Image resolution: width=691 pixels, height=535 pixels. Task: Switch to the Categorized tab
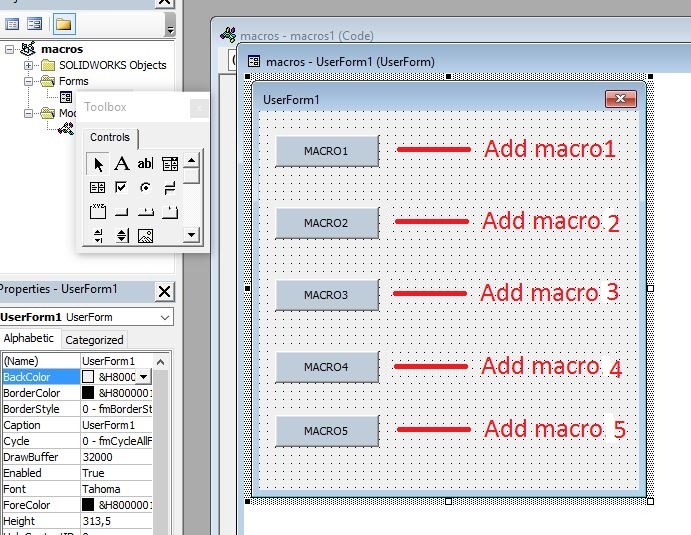(94, 340)
